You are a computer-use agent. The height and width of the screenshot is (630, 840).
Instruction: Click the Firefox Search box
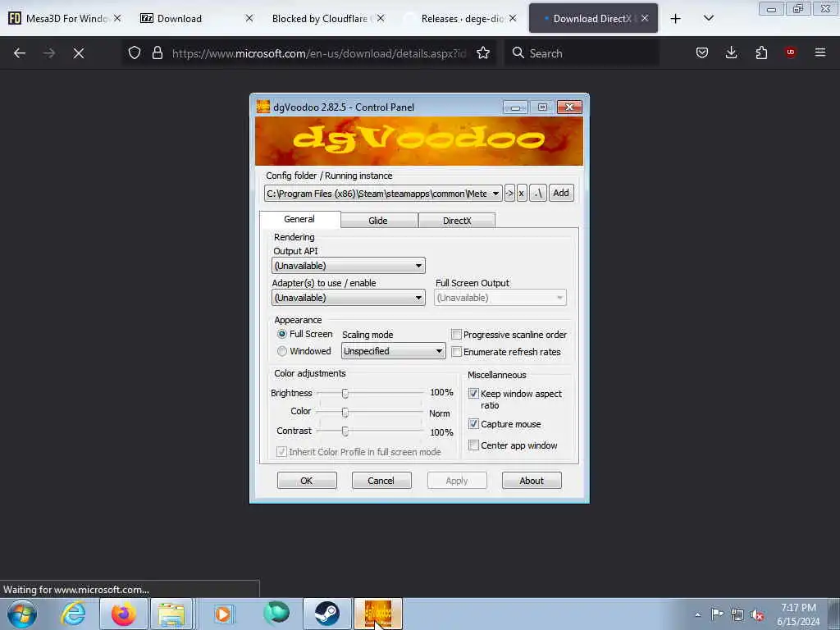coord(582,53)
